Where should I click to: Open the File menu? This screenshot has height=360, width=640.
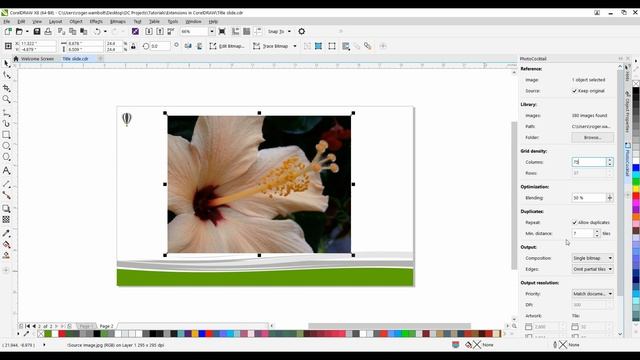click(7, 21)
